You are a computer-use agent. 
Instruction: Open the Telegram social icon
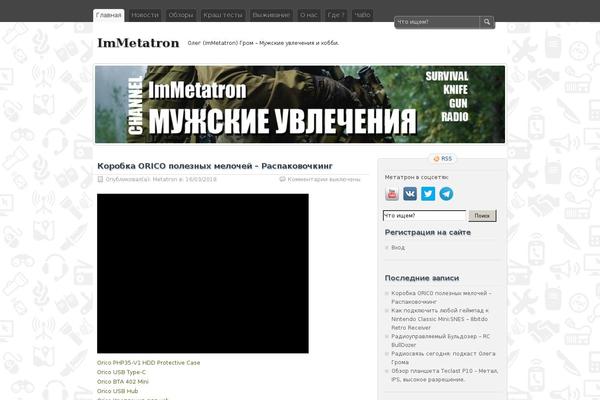[446, 194]
